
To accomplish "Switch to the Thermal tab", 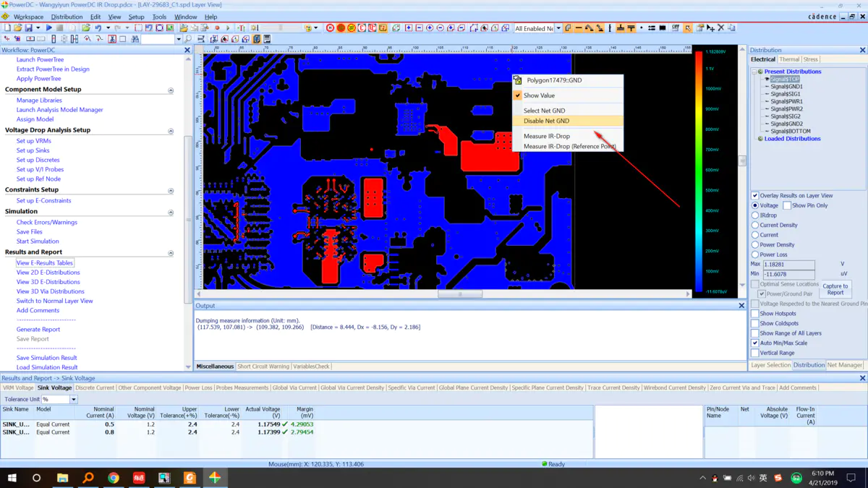I will click(x=789, y=59).
